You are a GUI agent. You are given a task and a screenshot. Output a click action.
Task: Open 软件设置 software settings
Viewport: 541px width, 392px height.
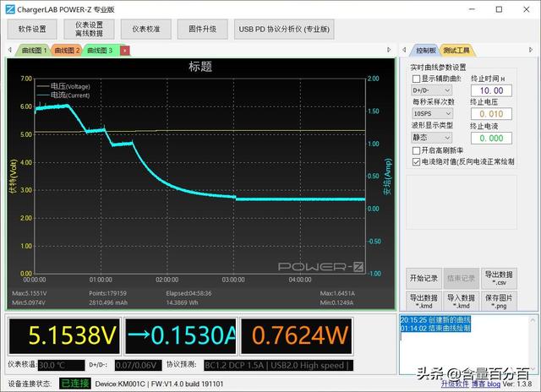pos(32,30)
